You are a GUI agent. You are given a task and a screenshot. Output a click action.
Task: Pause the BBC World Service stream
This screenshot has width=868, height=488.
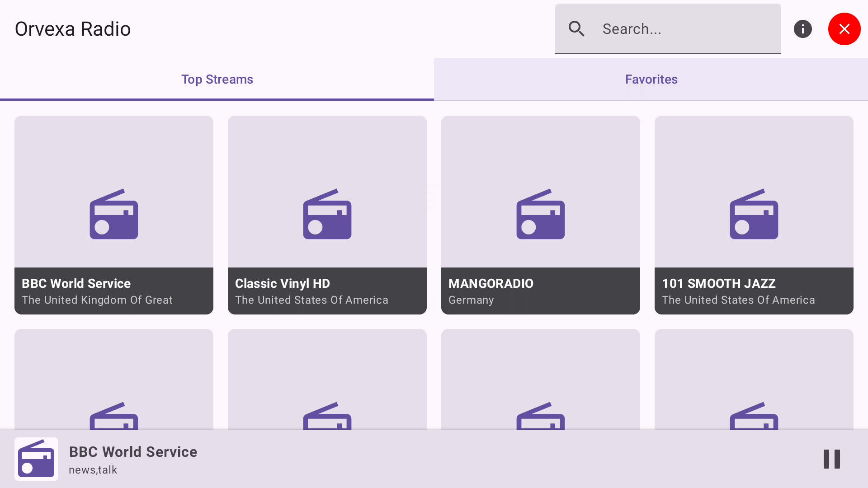(832, 459)
